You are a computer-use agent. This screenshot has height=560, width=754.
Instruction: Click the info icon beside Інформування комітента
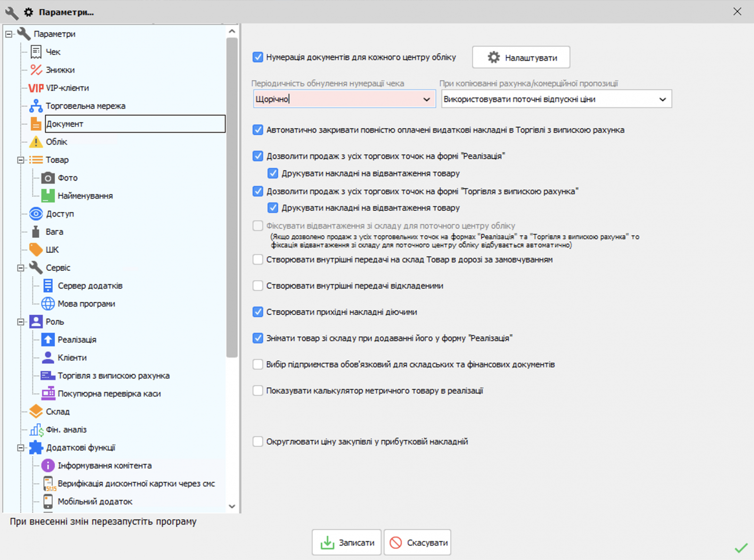[48, 466]
